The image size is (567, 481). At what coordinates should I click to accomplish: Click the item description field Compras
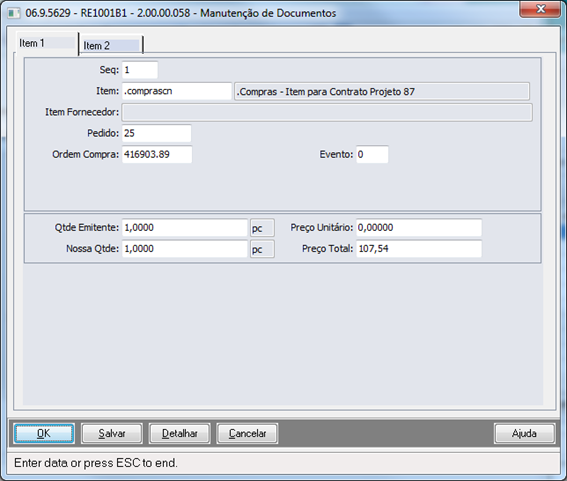382,91
